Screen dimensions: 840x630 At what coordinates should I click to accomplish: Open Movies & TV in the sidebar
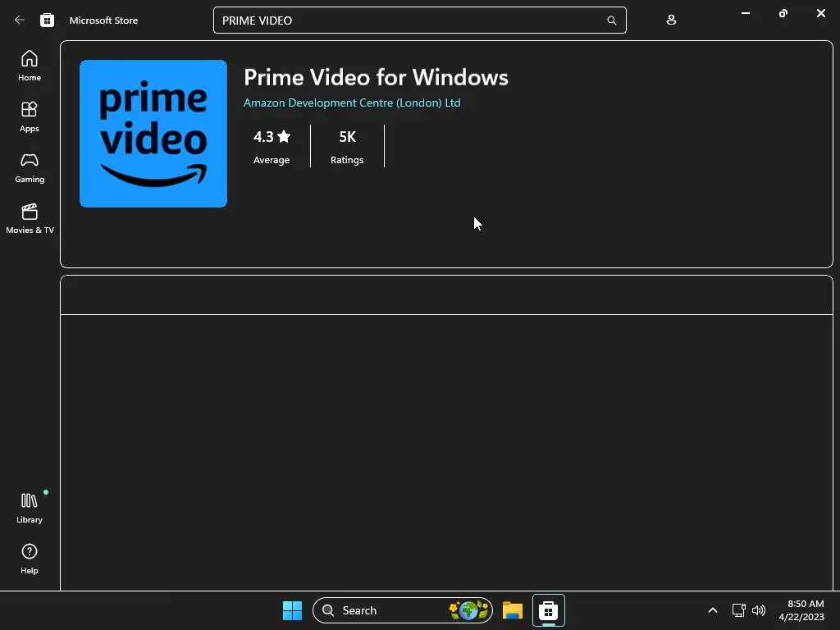coord(30,218)
